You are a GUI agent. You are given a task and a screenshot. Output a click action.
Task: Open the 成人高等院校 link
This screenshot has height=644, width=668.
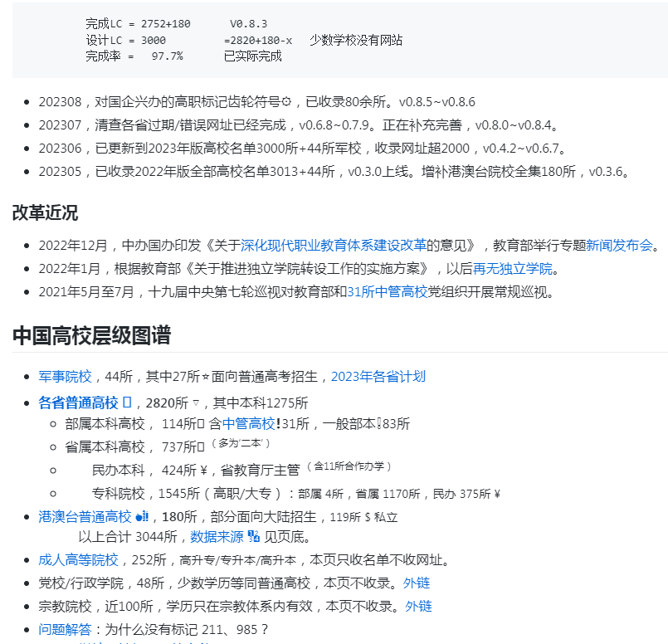click(78, 559)
